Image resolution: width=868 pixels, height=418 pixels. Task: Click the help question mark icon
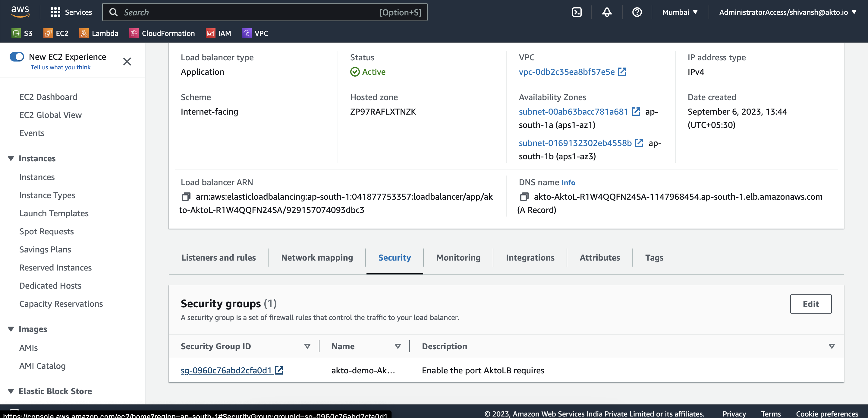637,12
